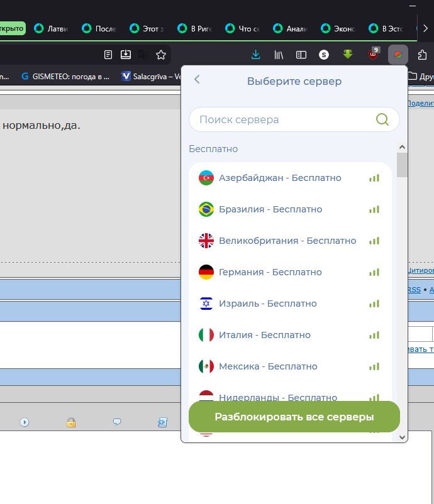Viewport: 434px width, 504px height.
Task: Open the library bookshelf icon
Action: point(279,55)
